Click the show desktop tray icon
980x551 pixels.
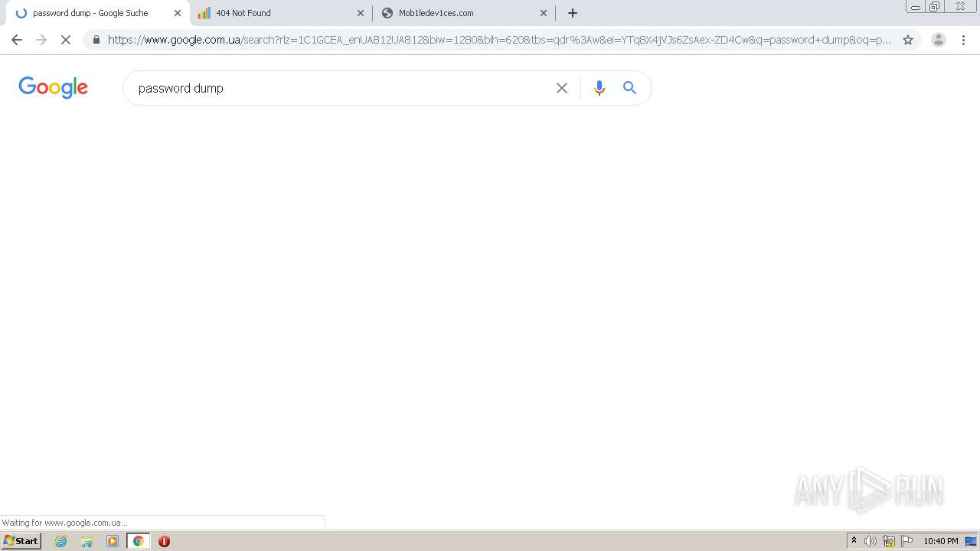coord(971,541)
